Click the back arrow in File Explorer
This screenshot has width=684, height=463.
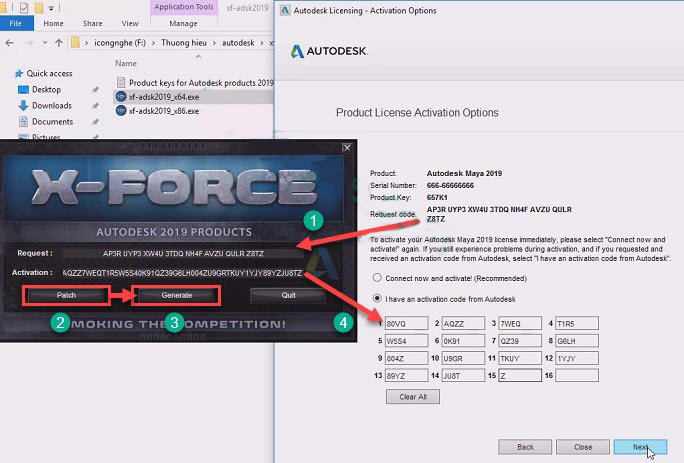tap(10, 43)
